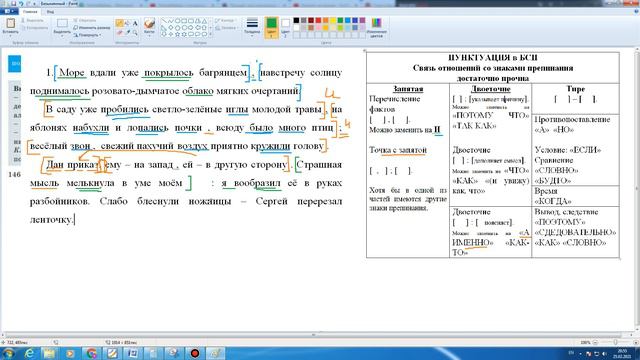Click the zoom out minus button
This screenshot has height=360, width=640.
596,342
